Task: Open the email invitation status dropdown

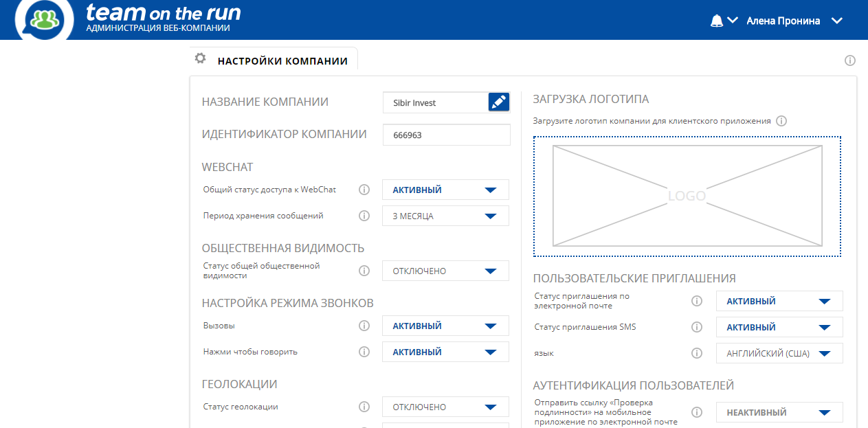Action: click(779, 301)
